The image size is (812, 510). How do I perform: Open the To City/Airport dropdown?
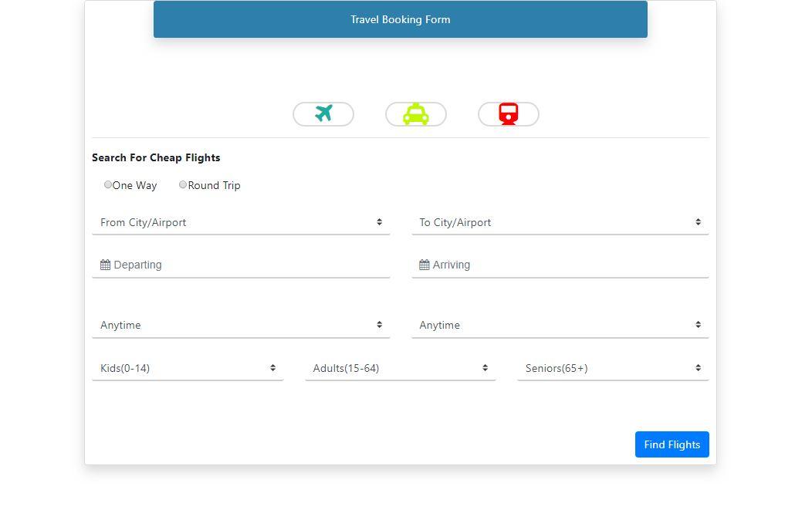[560, 222]
